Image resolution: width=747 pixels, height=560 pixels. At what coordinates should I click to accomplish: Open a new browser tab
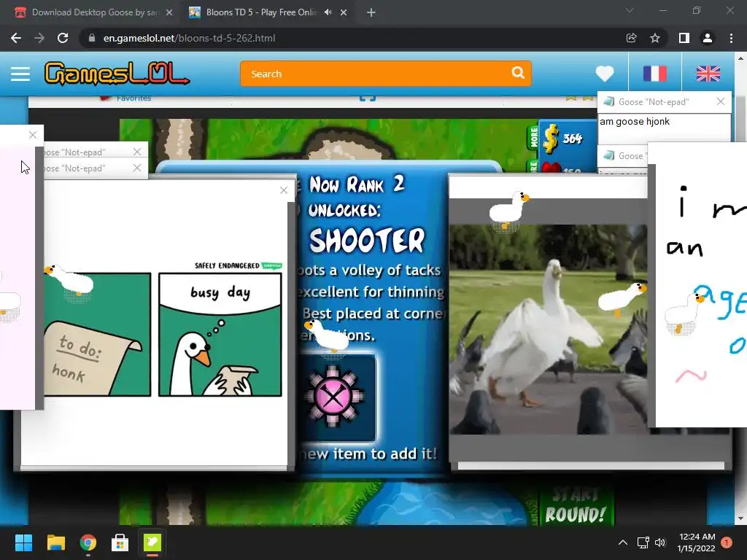(371, 13)
